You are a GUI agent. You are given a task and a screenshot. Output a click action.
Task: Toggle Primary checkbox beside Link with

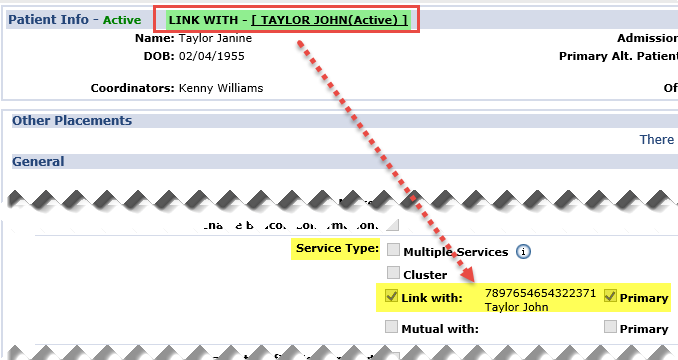[610, 296]
